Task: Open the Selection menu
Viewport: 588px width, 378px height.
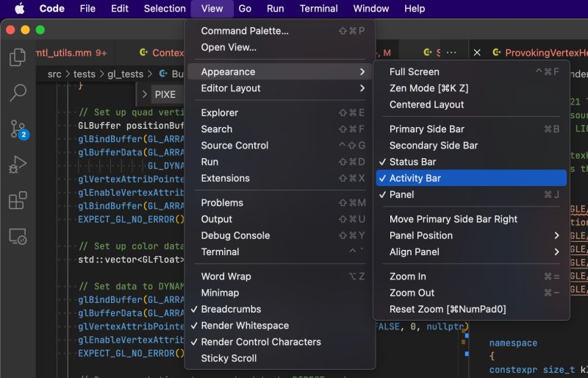Action: pos(165,8)
